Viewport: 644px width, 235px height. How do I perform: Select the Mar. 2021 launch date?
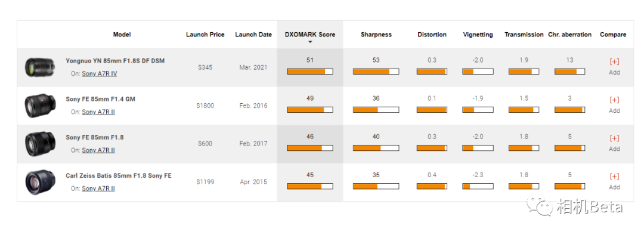[x=253, y=67]
